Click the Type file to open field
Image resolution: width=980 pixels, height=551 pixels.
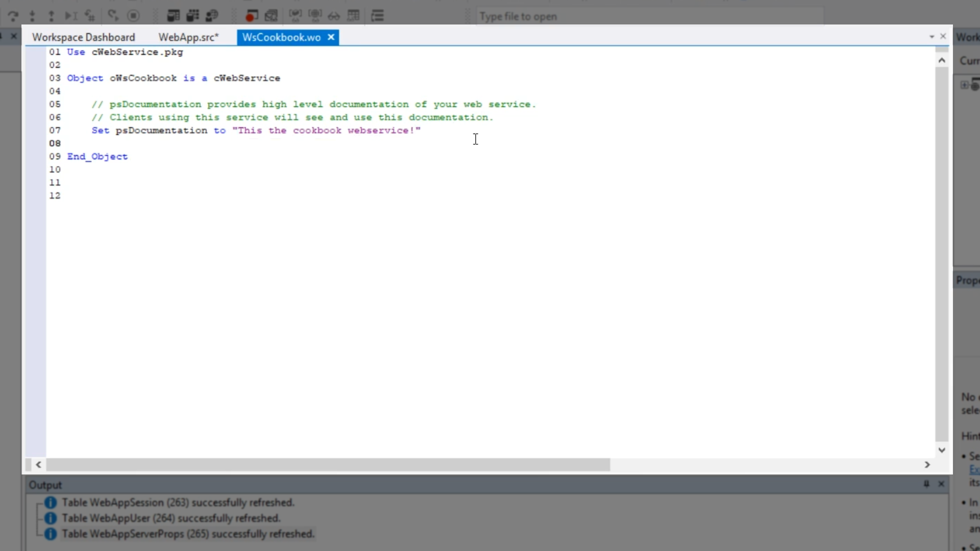[648, 16]
